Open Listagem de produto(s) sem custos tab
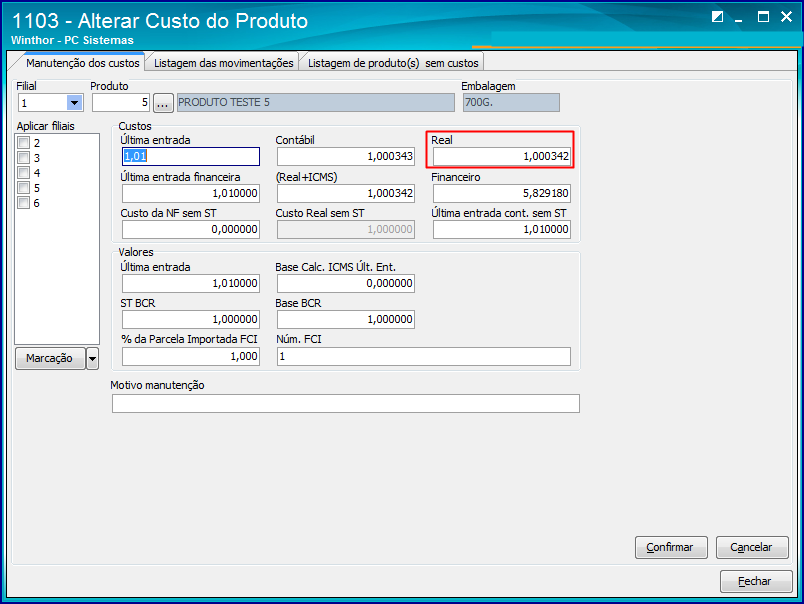The width and height of the screenshot is (804, 604). [x=393, y=63]
